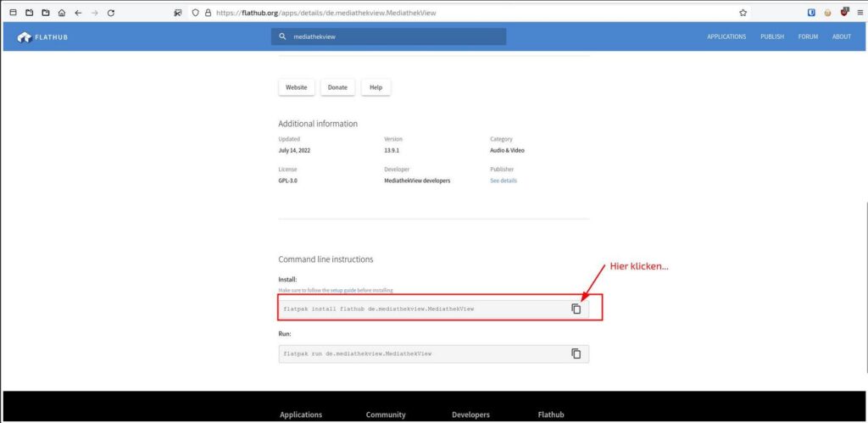Go back to the previous page
Image resolution: width=868 pixels, height=423 pixels.
coord(77,12)
